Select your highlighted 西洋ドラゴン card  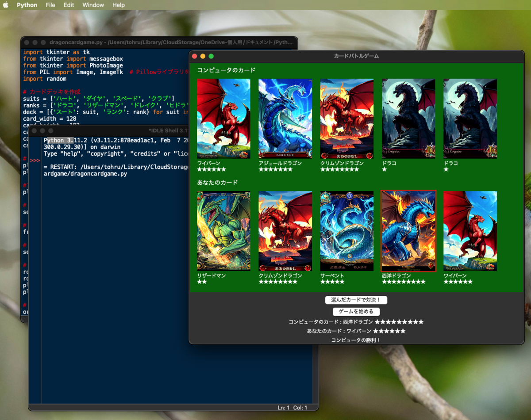pos(408,231)
